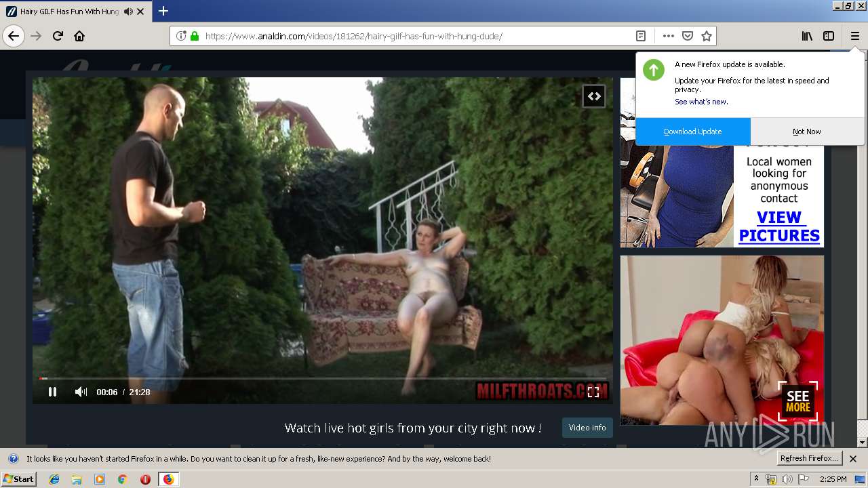Close the Firefox notification bar
The height and width of the screenshot is (488, 868).
(853, 459)
